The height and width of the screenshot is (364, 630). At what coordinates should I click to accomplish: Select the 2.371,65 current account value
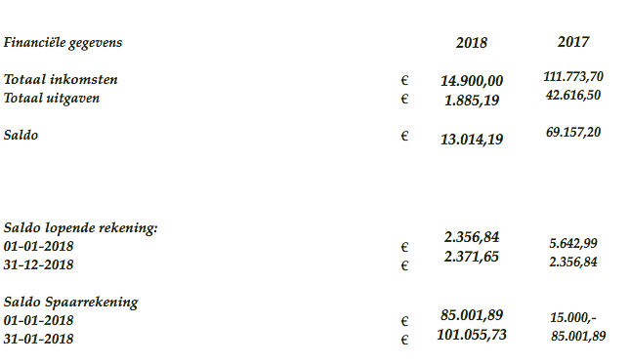pos(472,257)
